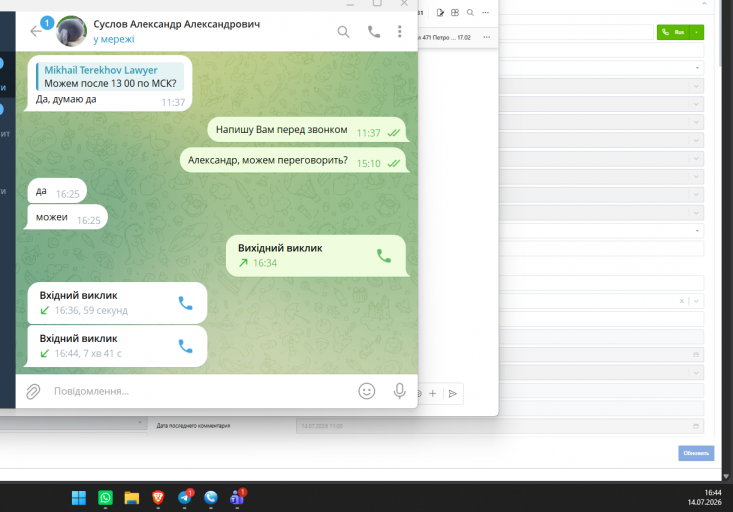This screenshot has height=512, width=733.
Task: Expand the arrow on the green call button
Action: (697, 32)
